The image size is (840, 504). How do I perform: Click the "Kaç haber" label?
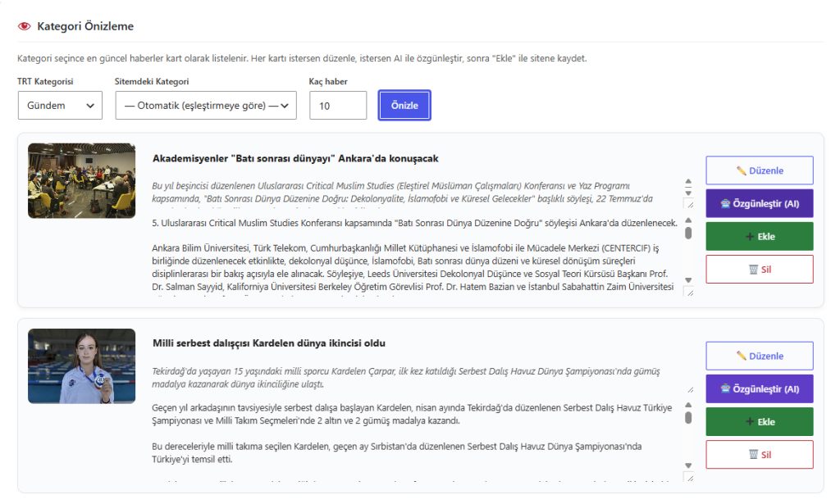coord(328,81)
